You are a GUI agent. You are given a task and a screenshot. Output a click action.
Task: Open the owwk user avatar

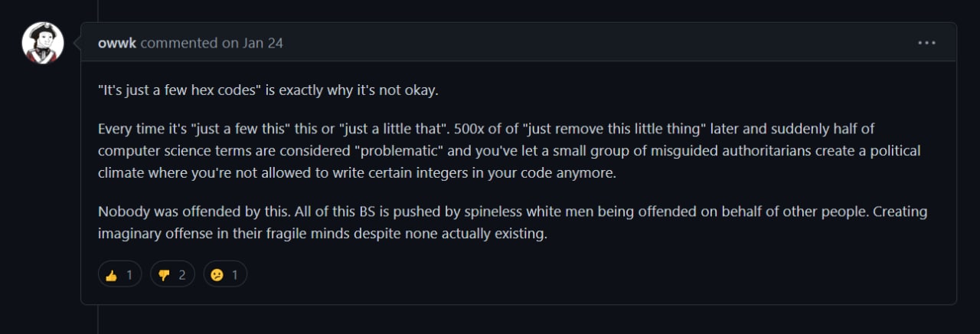(43, 43)
